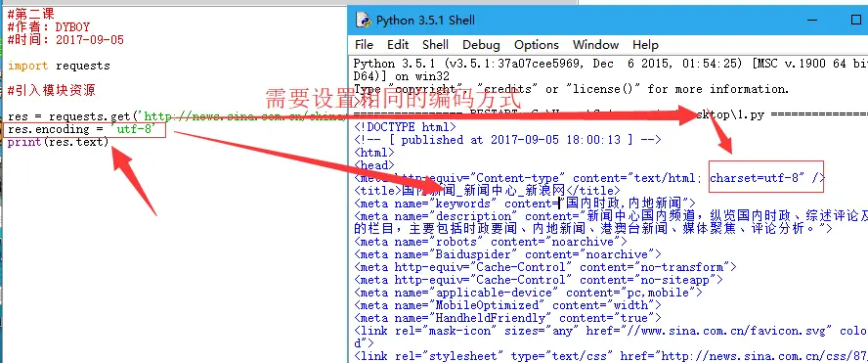The image size is (868, 363).
Task: Click the 'Type "copyright", "credits"' info line
Action: [571, 89]
